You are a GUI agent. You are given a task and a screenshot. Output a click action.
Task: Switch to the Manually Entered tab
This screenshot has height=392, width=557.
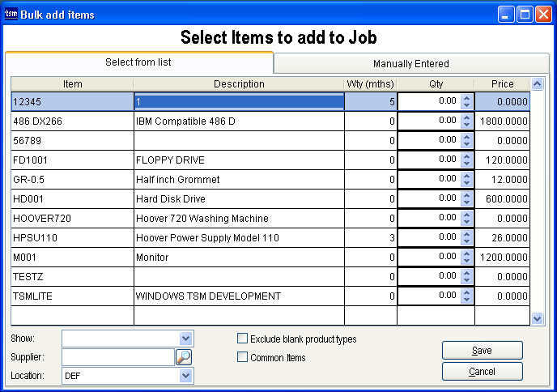[410, 63]
